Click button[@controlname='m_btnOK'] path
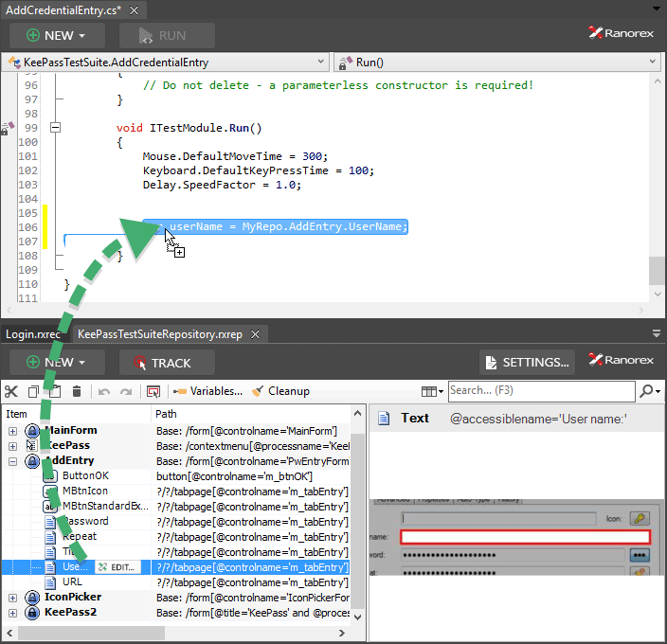The image size is (667, 644). (234, 476)
